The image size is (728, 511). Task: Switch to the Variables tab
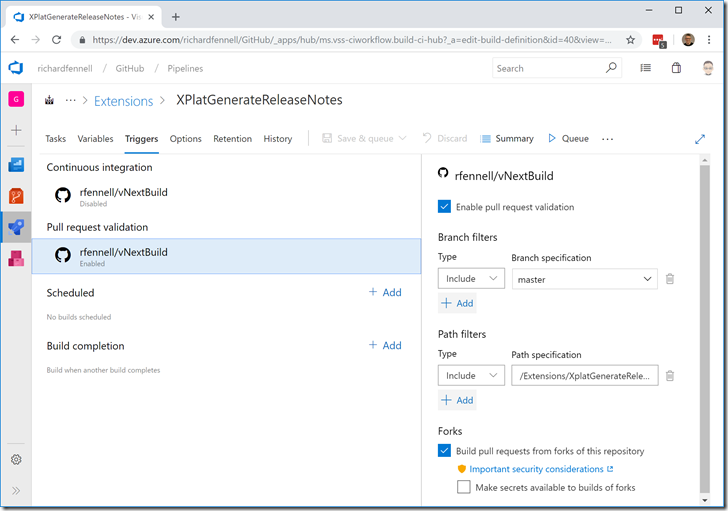coord(95,139)
